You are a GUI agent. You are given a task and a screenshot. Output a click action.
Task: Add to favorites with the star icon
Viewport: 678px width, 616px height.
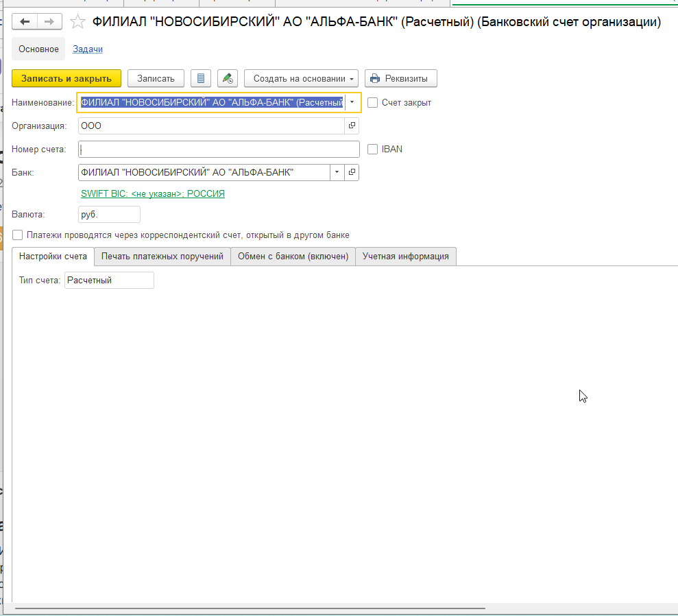tap(78, 22)
